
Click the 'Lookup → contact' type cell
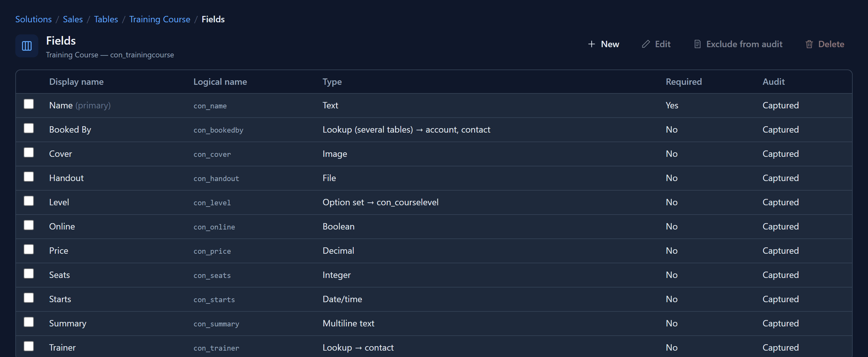pyautogui.click(x=358, y=347)
